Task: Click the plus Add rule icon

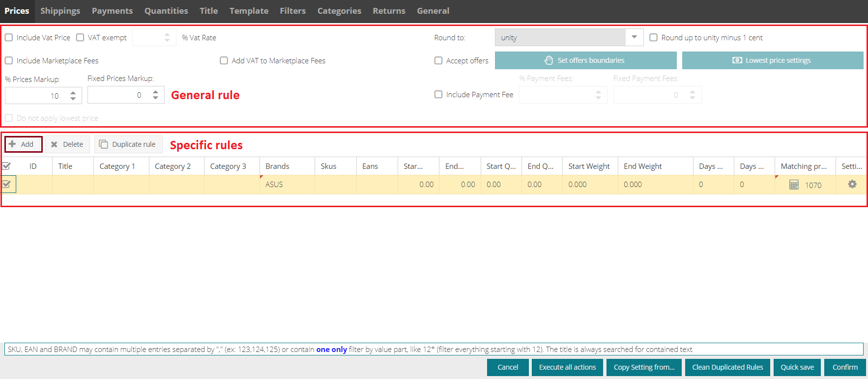Action: (x=13, y=144)
